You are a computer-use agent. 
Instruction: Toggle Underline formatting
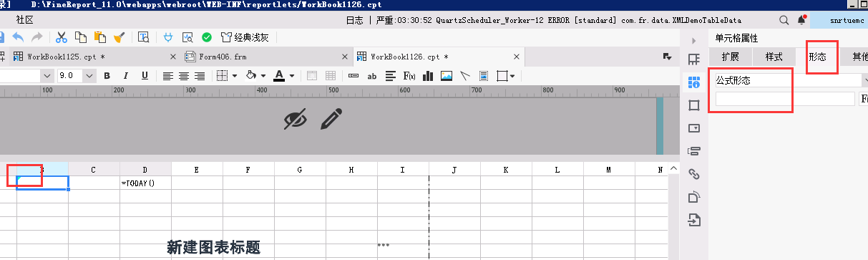[x=145, y=75]
